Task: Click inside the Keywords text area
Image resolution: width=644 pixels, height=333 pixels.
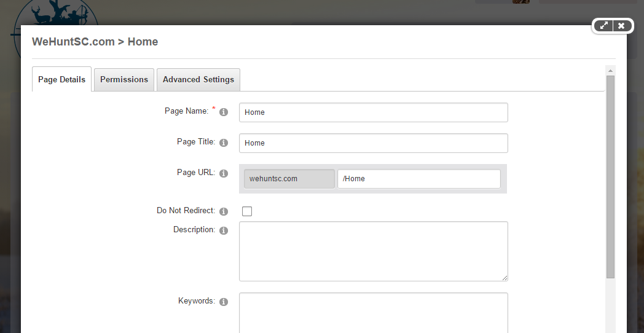Action: [374, 313]
